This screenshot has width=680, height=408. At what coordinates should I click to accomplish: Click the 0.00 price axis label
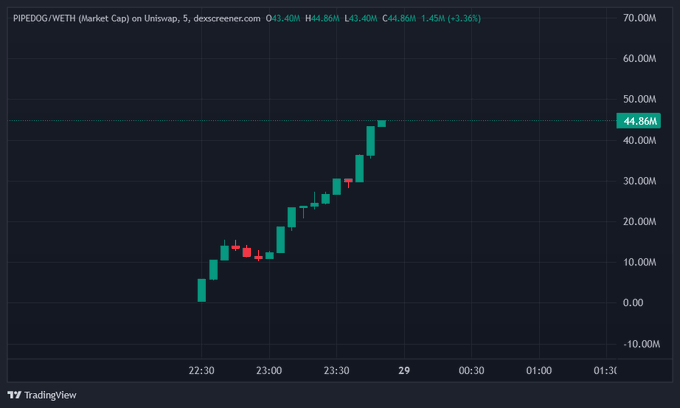click(633, 303)
